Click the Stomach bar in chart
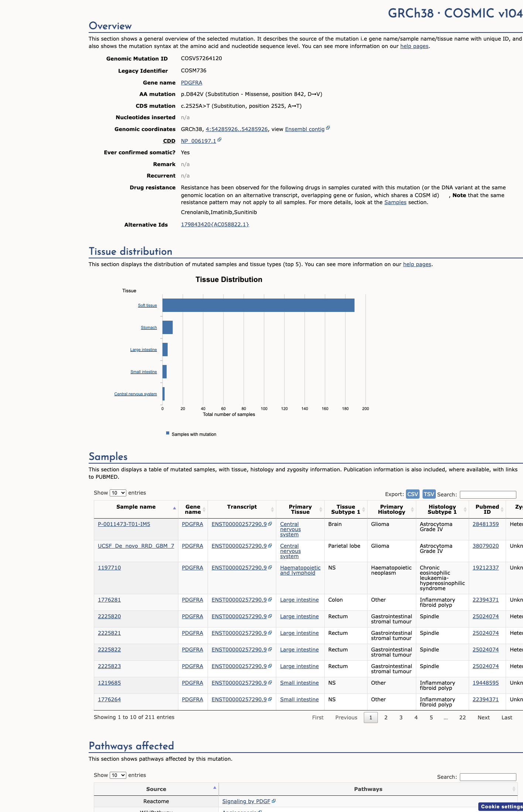 click(168, 327)
